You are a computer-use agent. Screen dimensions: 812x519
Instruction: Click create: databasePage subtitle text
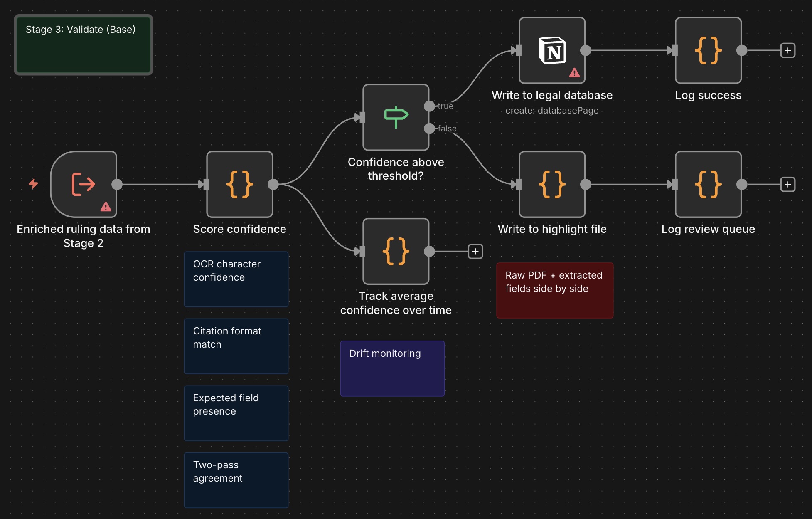coord(552,111)
